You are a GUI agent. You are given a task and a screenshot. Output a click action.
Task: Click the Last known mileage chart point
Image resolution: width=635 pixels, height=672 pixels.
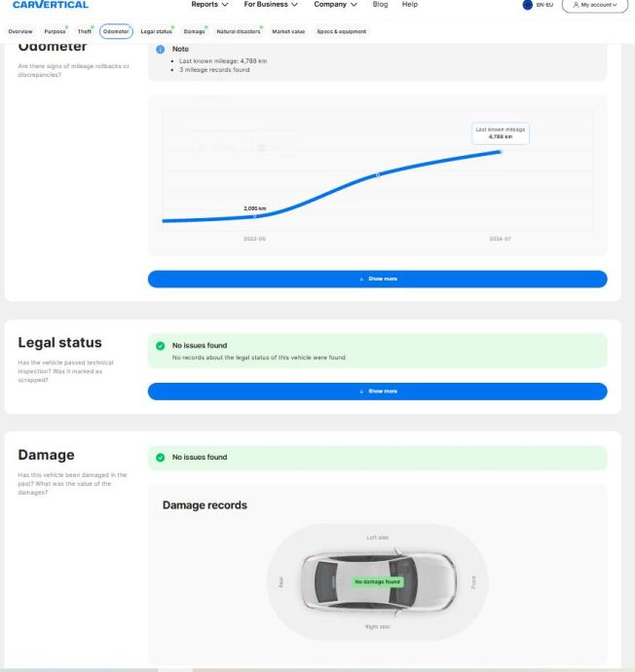coord(501,151)
